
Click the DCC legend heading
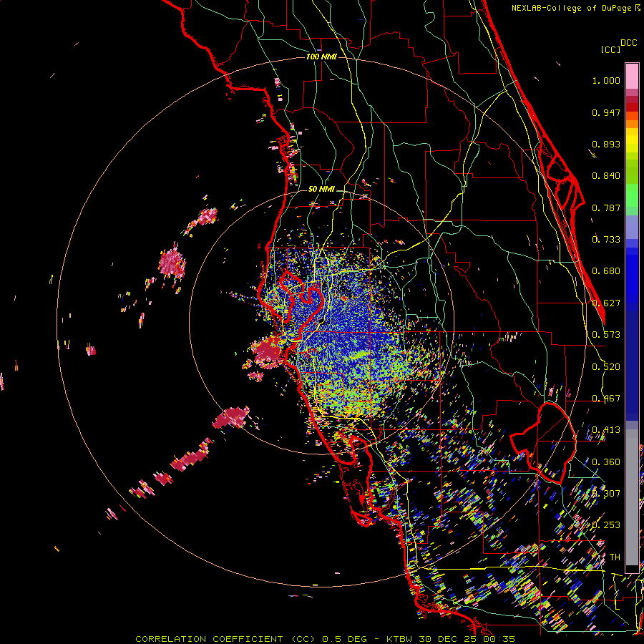pos(628,43)
